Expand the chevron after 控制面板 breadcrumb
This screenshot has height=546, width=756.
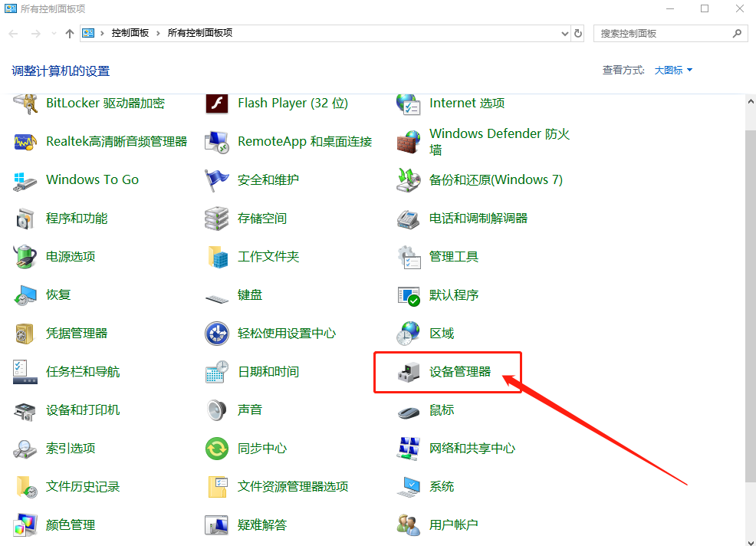click(x=158, y=33)
